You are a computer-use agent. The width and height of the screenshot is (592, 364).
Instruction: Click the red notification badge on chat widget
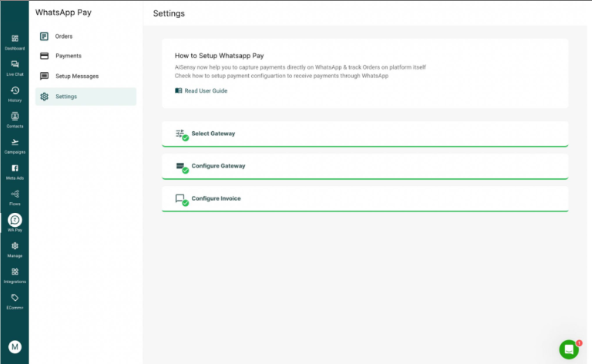pos(579,343)
